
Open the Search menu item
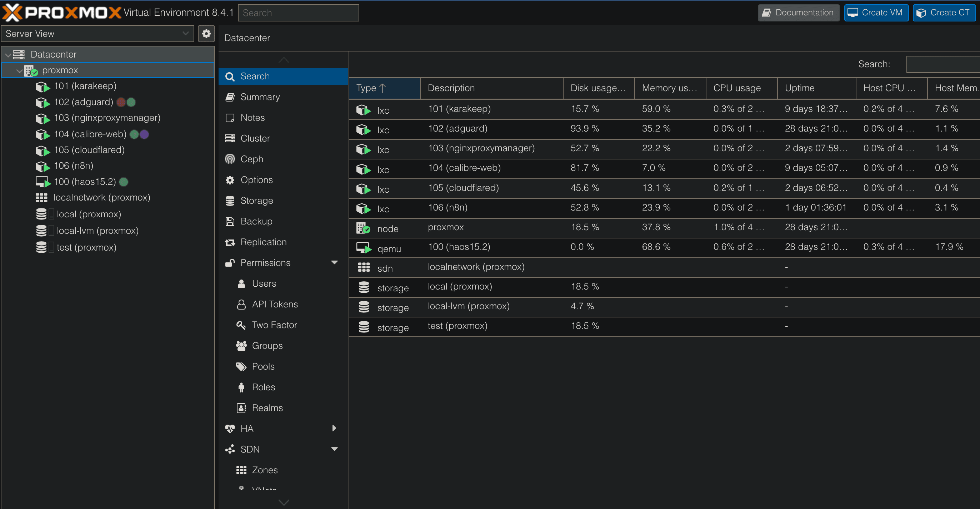coord(284,76)
